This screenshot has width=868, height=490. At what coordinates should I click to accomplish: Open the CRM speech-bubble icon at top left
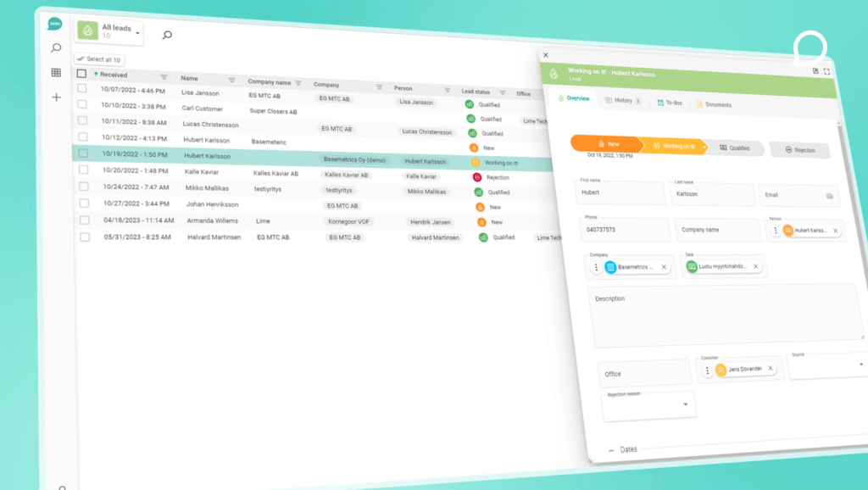point(56,24)
